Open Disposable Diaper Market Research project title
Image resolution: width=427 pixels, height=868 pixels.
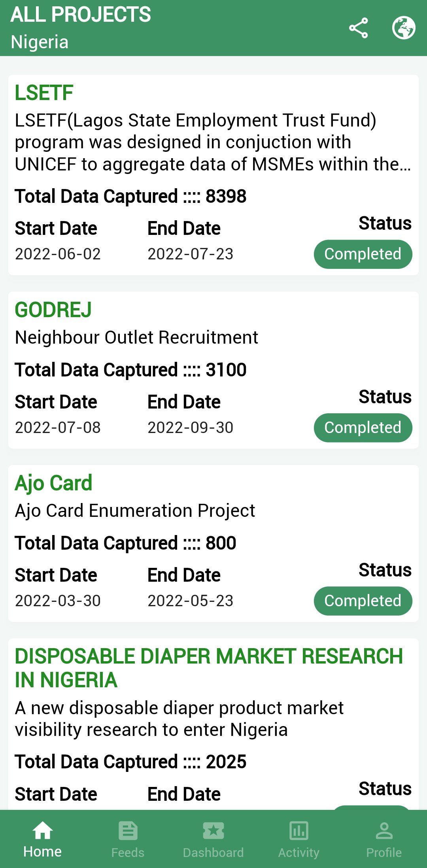click(x=209, y=668)
